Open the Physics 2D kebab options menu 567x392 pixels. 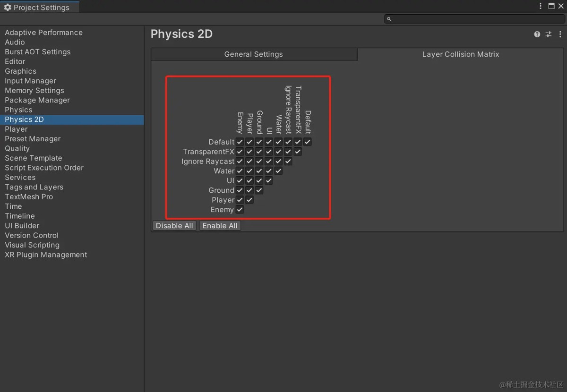click(x=560, y=34)
